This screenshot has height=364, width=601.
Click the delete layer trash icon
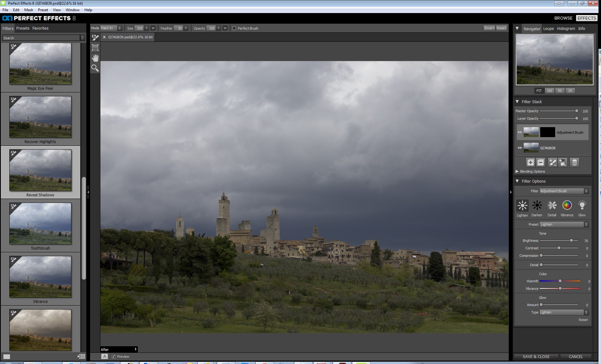tap(575, 162)
